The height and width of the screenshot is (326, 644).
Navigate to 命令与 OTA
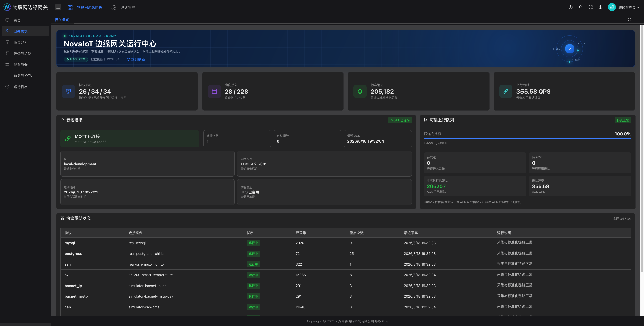[25, 75]
